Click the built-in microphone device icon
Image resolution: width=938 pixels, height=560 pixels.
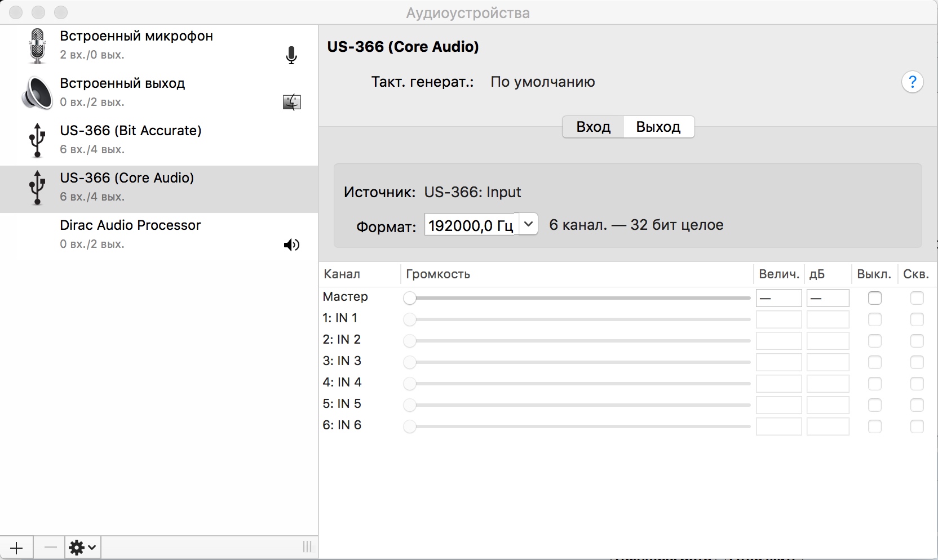click(x=37, y=46)
